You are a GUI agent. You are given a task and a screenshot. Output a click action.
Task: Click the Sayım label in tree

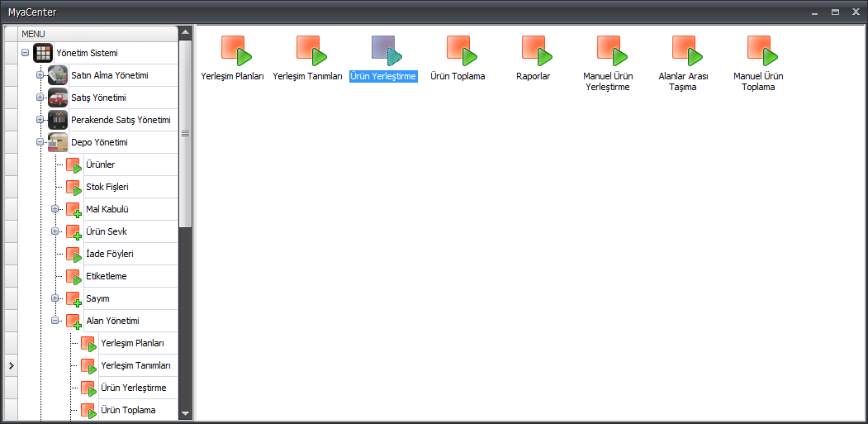98,298
